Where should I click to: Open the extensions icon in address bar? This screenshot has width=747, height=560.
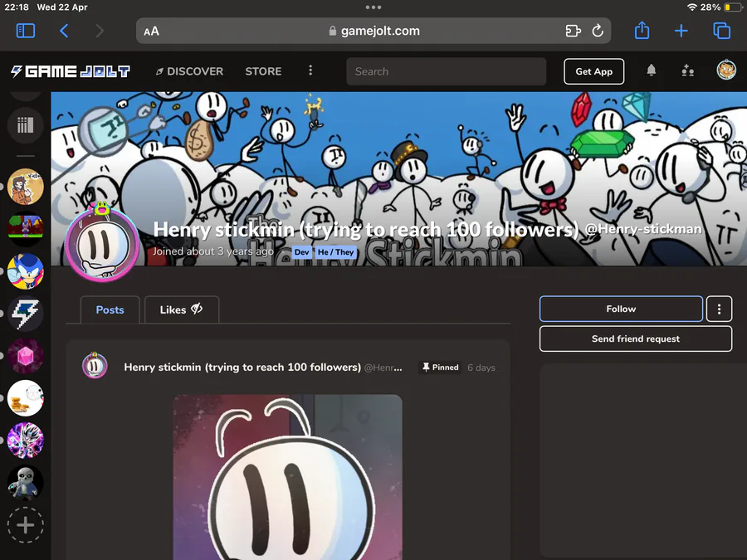coord(573,31)
